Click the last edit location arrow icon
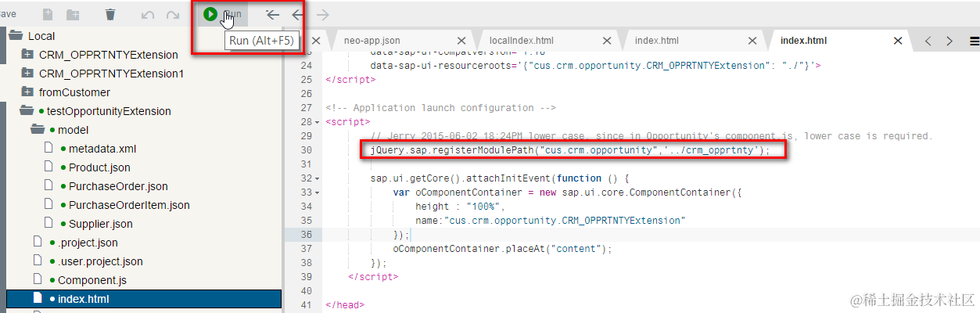 (x=272, y=14)
